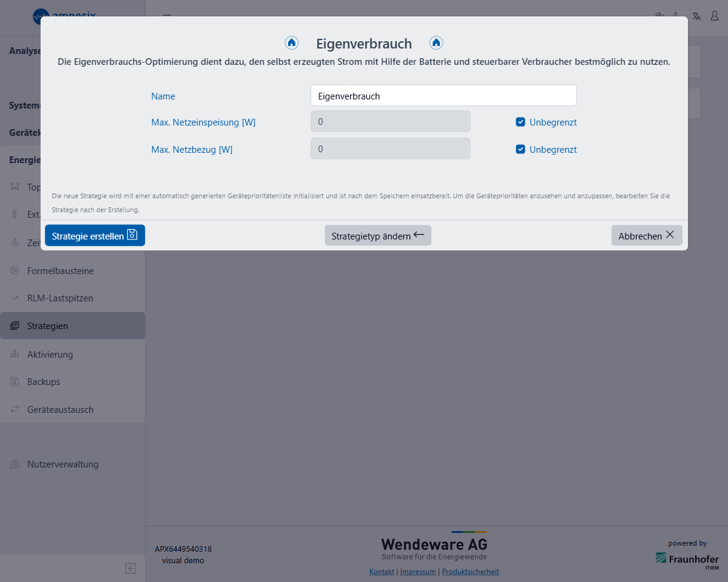The image size is (728, 582).
Task: Open the user account icon
Action: [x=715, y=16]
